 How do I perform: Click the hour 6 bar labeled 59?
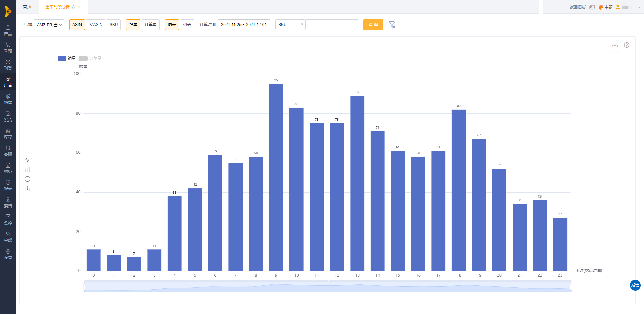(x=215, y=213)
